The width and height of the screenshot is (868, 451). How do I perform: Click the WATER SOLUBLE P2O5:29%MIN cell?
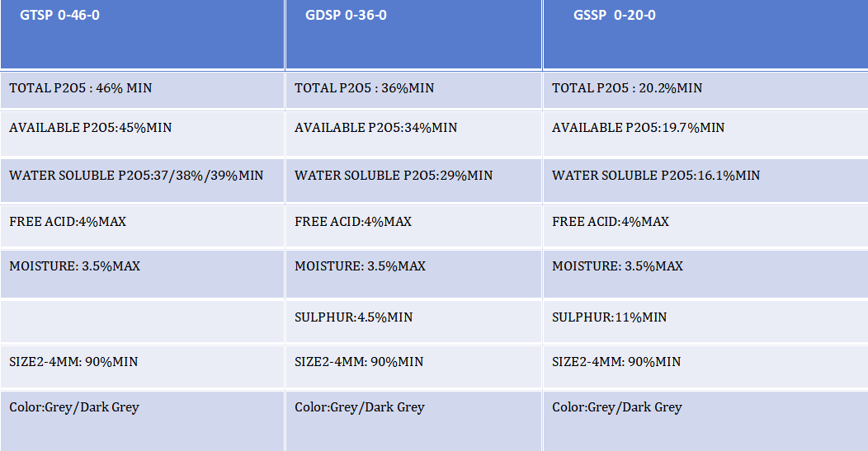click(413, 181)
